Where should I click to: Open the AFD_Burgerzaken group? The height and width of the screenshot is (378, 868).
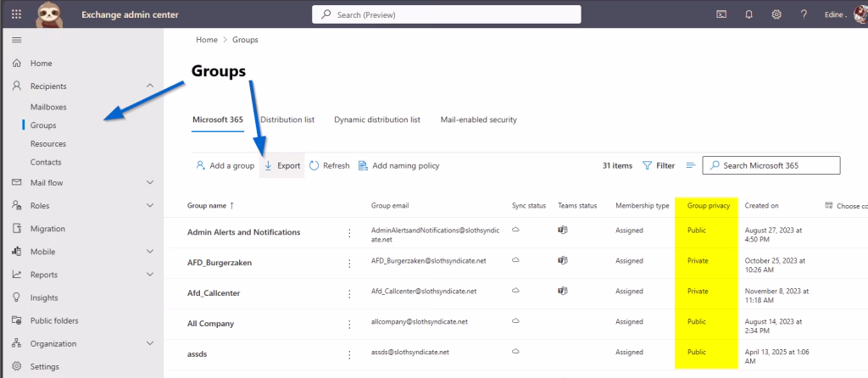point(220,263)
